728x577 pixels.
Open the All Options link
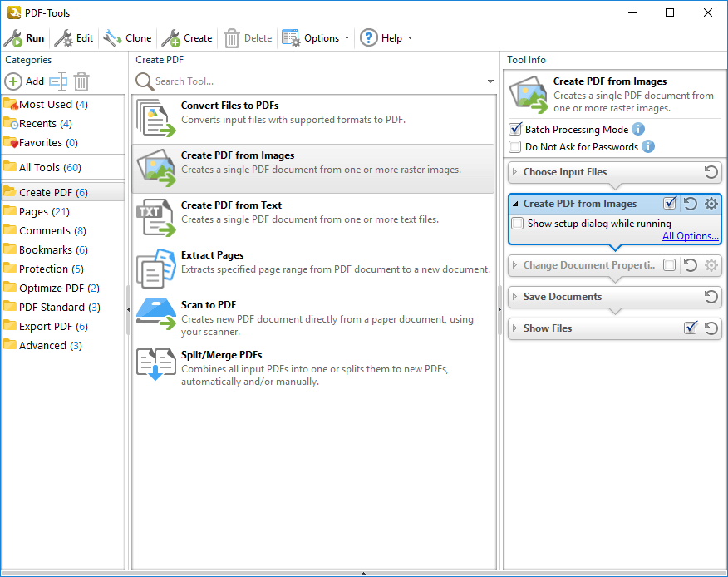click(x=690, y=236)
